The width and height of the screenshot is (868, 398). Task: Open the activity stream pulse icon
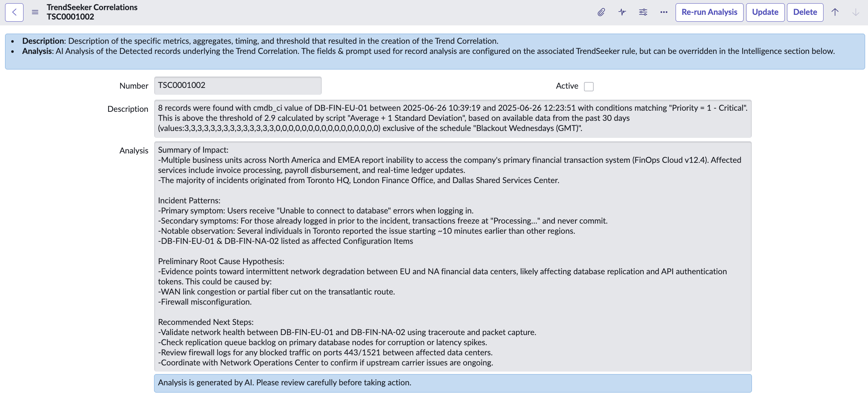(x=622, y=12)
